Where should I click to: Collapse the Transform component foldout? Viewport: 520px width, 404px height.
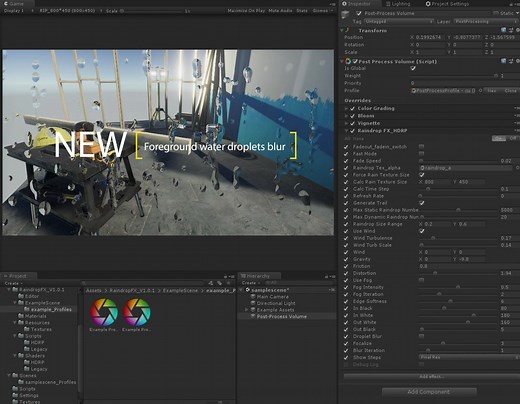pyautogui.click(x=342, y=30)
